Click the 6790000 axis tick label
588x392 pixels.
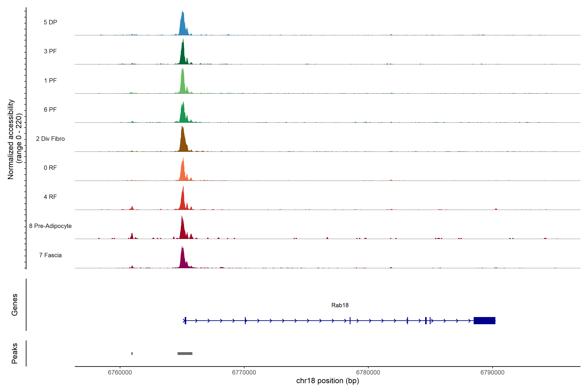492,372
